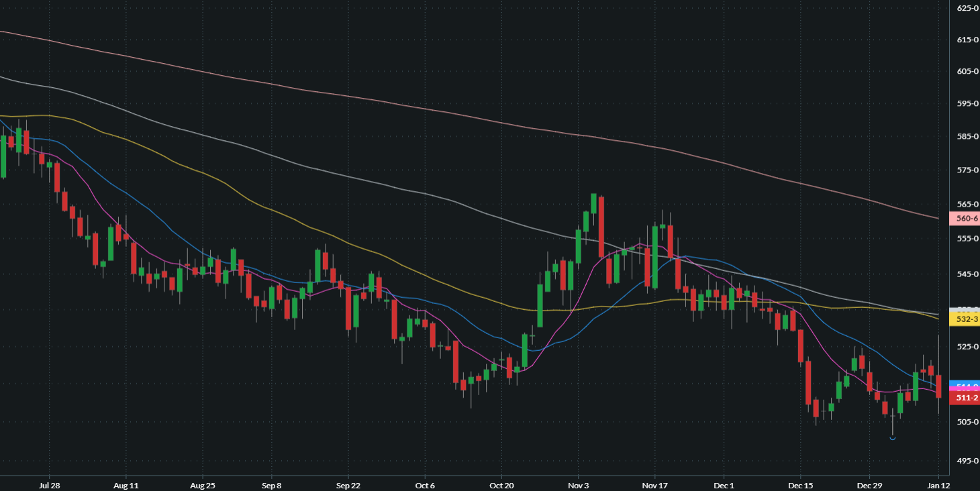Select the Aug 11 date on time axis

coord(126,484)
